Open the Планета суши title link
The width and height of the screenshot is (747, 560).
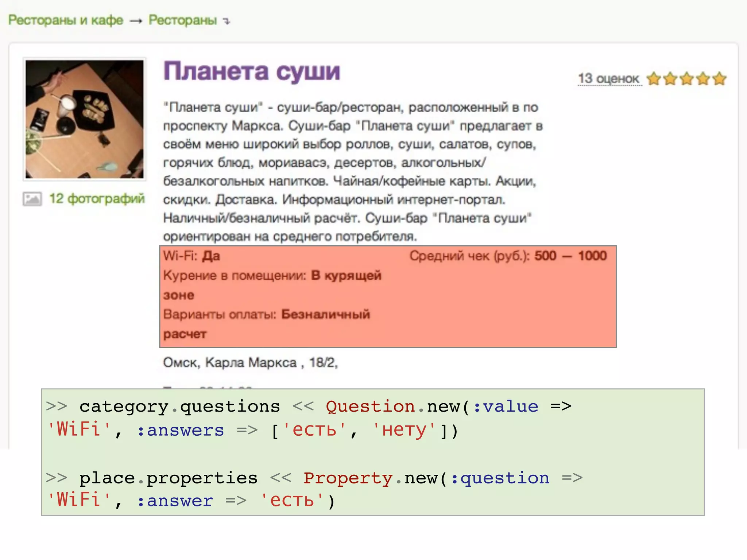(252, 71)
